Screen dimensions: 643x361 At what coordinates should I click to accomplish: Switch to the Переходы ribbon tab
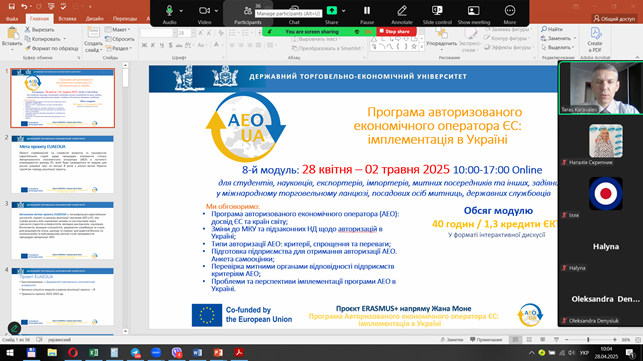pos(125,18)
